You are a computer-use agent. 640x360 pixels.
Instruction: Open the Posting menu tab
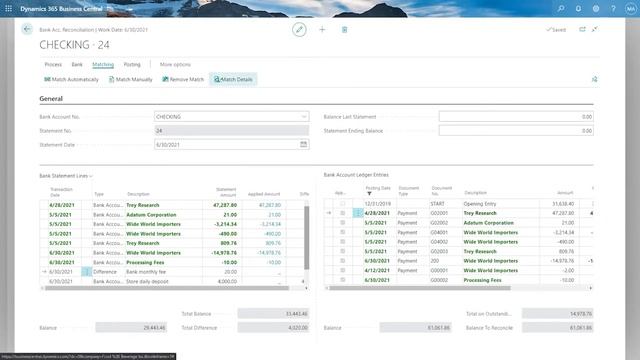coord(132,64)
